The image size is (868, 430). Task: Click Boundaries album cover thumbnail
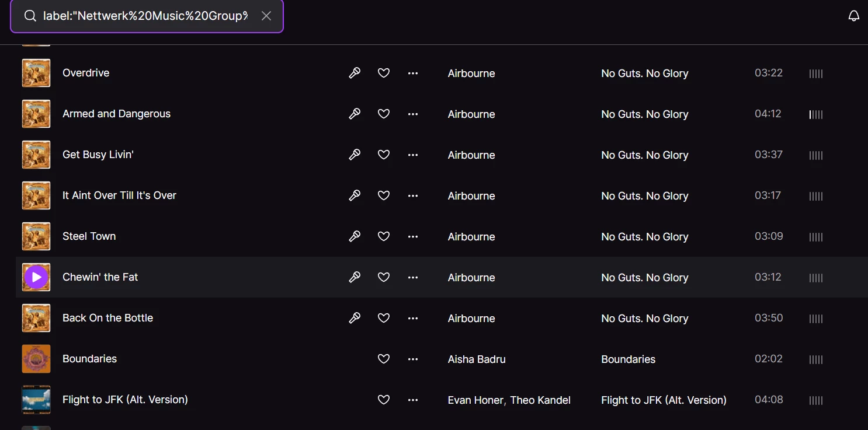36,359
